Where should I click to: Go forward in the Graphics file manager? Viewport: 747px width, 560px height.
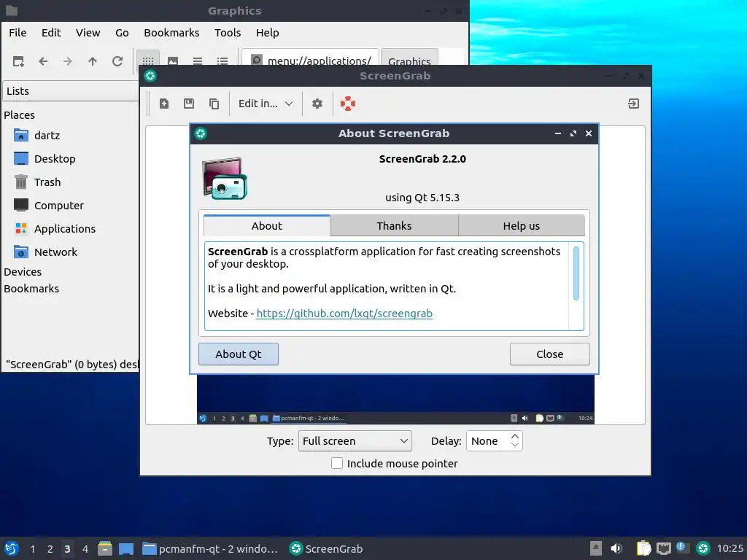(x=68, y=61)
